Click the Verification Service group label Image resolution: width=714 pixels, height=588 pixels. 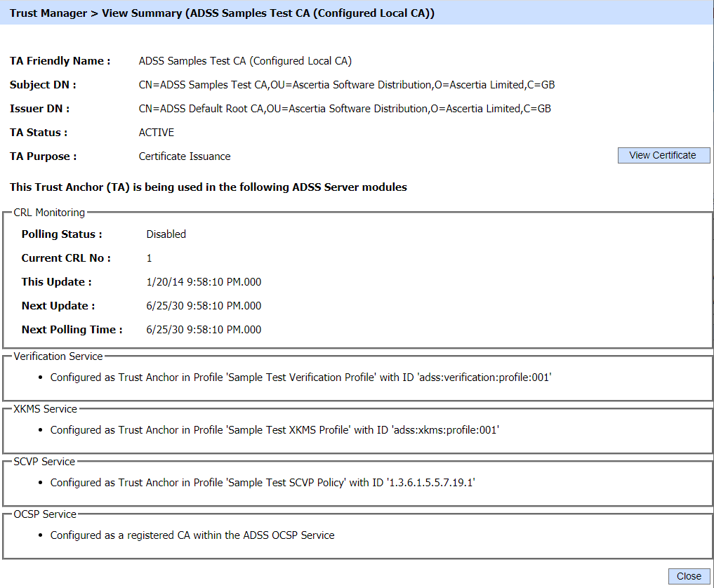pos(58,356)
